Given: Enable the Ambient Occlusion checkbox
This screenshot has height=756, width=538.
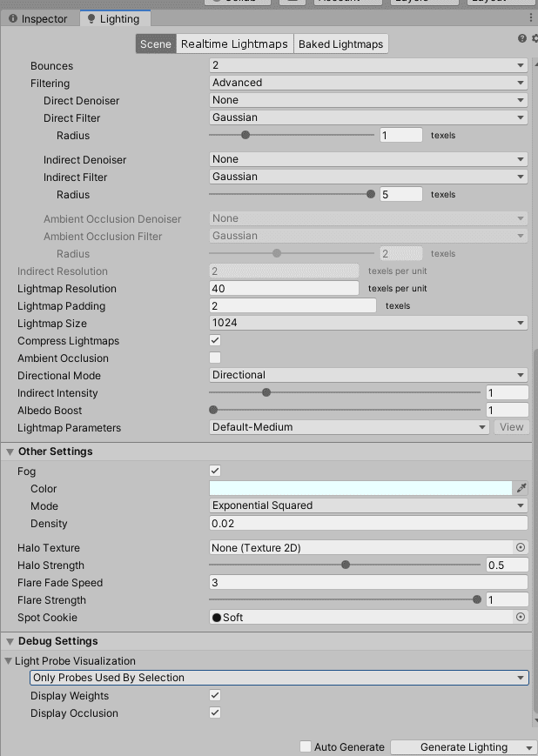Looking at the screenshot, I should tap(215, 358).
